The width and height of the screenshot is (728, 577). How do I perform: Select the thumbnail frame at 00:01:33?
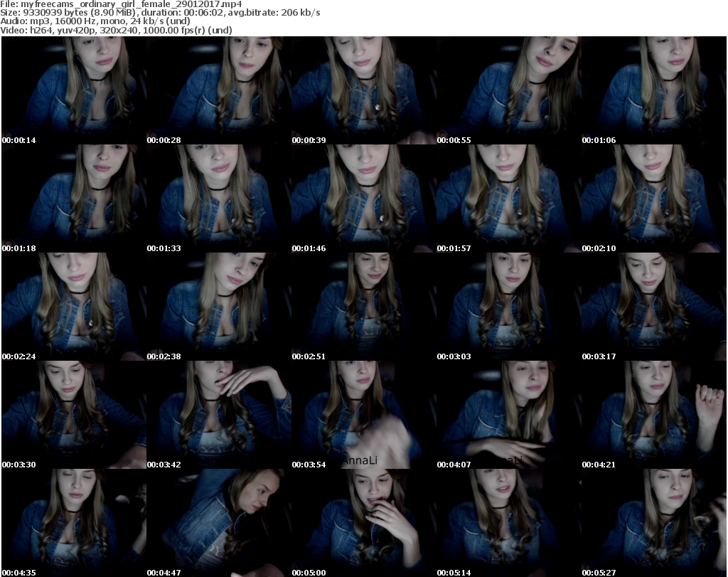coord(219,198)
